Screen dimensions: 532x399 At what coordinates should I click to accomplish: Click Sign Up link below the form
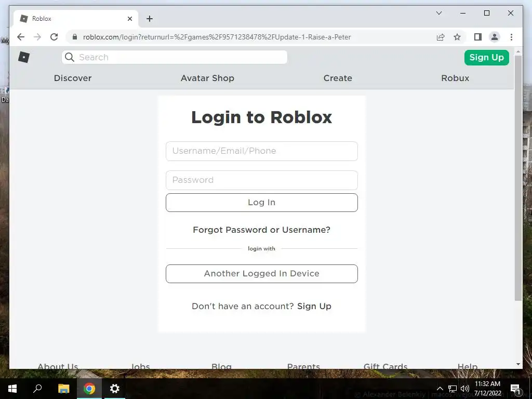coord(314,306)
